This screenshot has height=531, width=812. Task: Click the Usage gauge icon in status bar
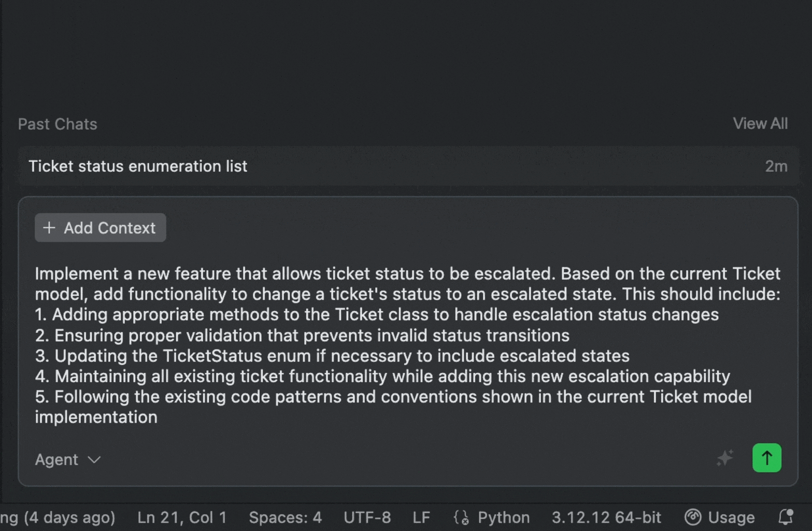[x=693, y=517]
